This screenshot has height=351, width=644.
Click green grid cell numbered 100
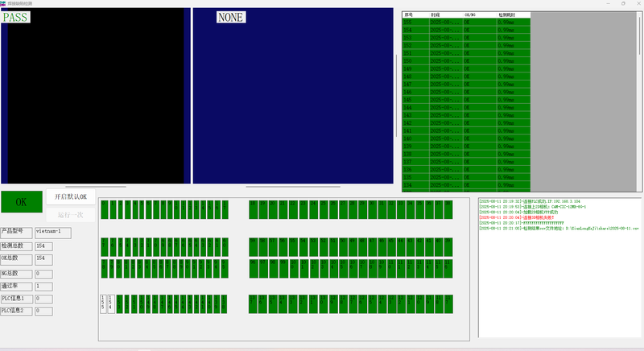point(294,269)
